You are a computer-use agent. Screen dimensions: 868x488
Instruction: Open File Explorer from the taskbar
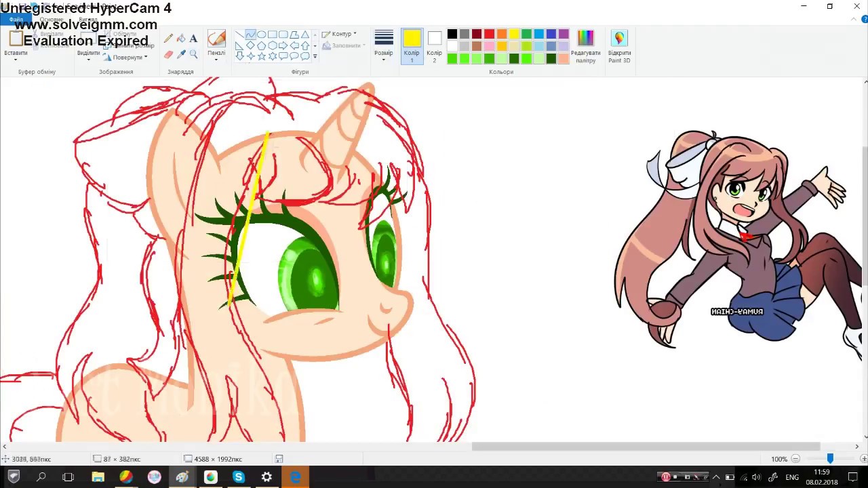pyautogui.click(x=98, y=477)
